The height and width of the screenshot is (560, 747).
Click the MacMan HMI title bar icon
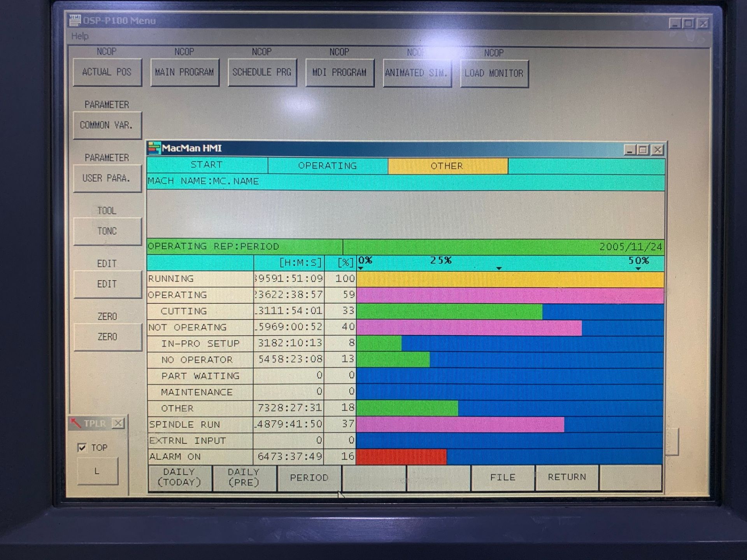[x=154, y=148]
